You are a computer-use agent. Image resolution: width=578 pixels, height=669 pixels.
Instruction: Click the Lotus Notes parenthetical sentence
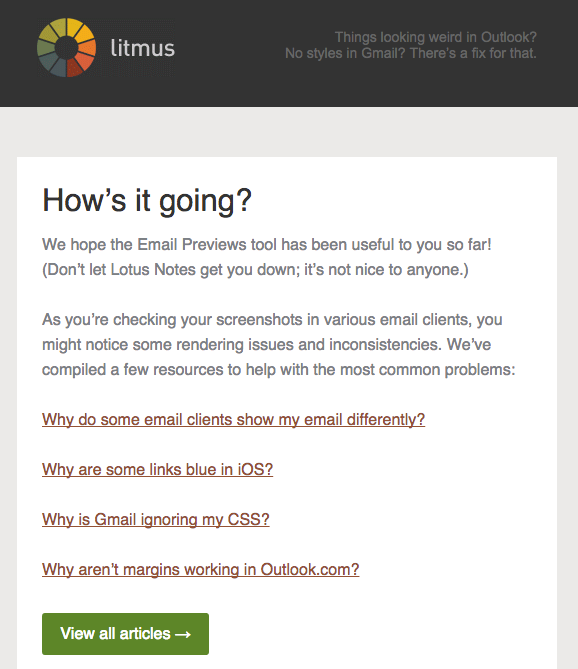255,270
